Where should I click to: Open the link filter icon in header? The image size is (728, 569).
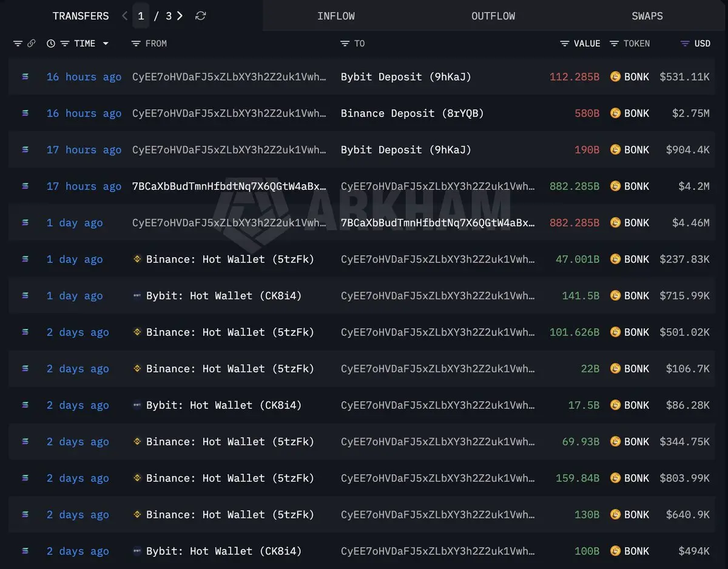coord(32,44)
